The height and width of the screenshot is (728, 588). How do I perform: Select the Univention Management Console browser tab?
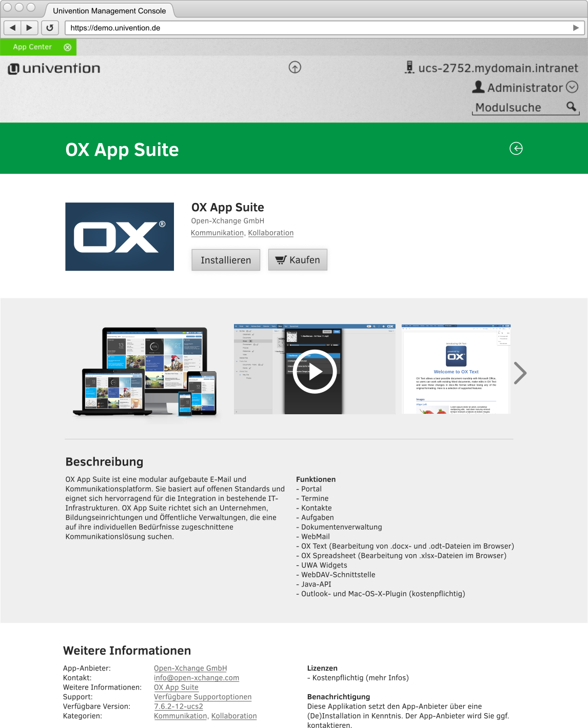click(109, 11)
